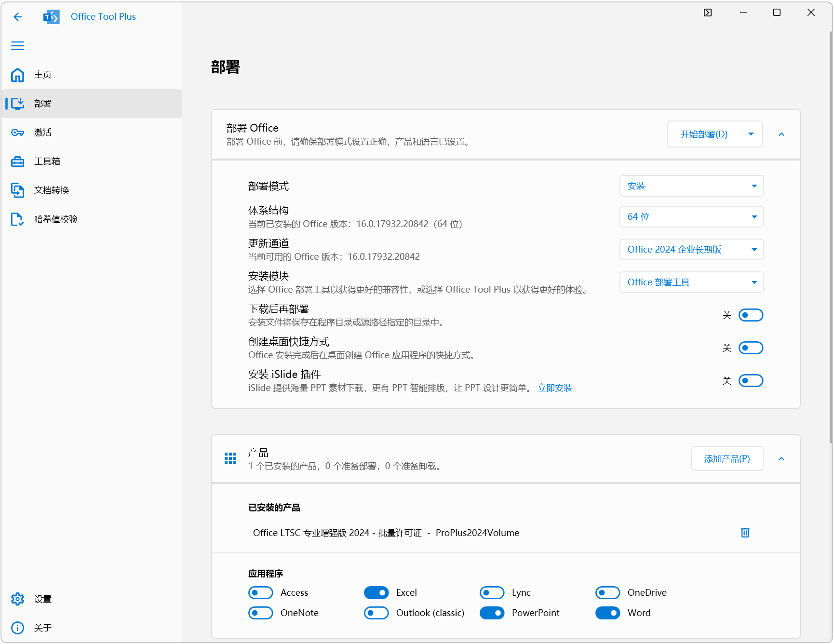
Task: Open the command panel icon in title bar
Action: pyautogui.click(x=708, y=13)
